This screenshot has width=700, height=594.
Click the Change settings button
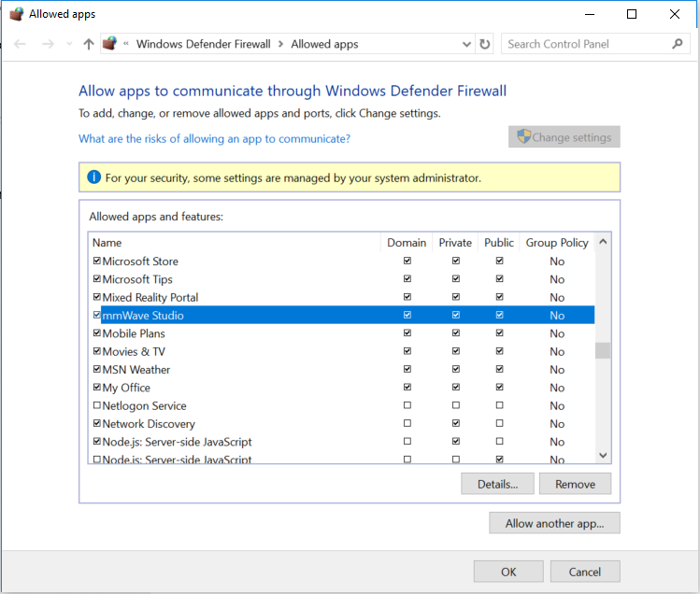tap(564, 137)
